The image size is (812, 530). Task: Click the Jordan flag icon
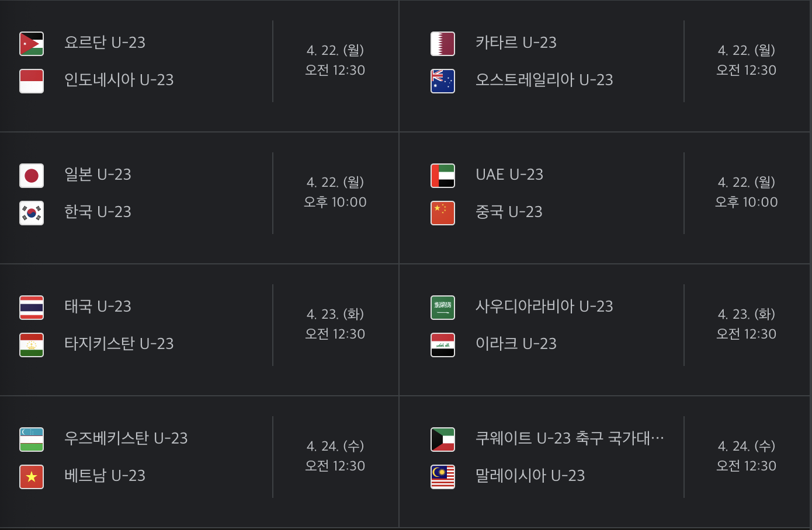tap(31, 44)
